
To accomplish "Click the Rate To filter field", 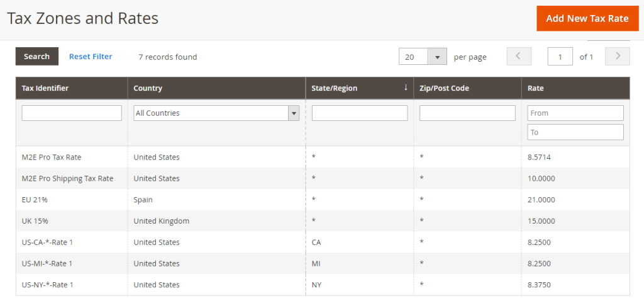I will coord(575,132).
